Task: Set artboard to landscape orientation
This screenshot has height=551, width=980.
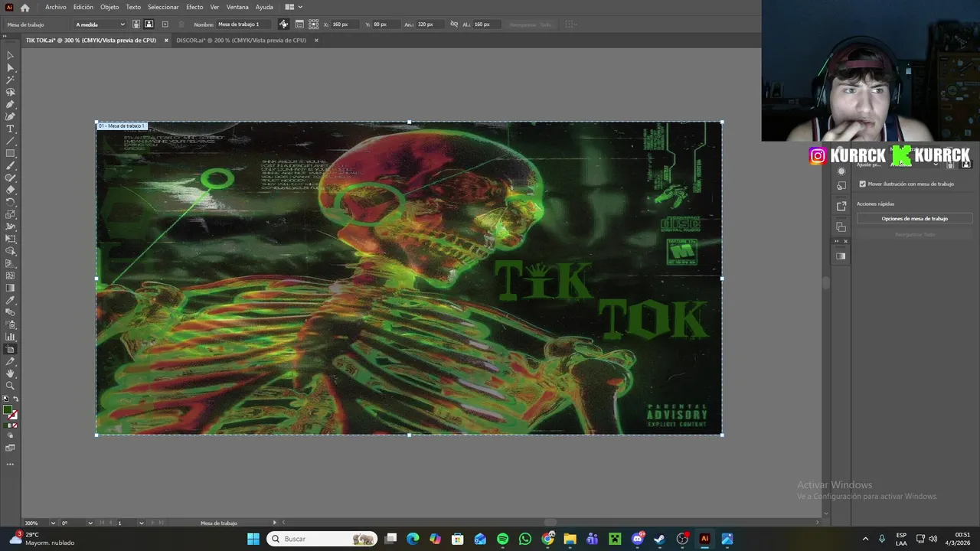Action: 149,24
